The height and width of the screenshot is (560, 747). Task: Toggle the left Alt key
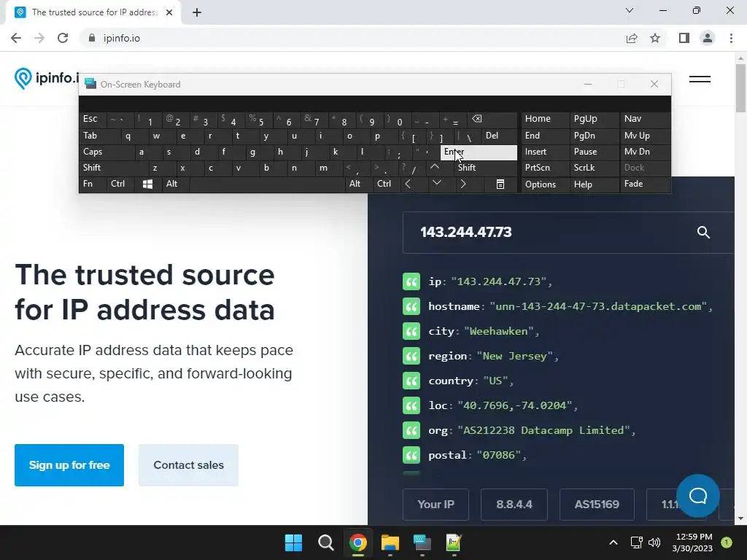click(x=176, y=184)
